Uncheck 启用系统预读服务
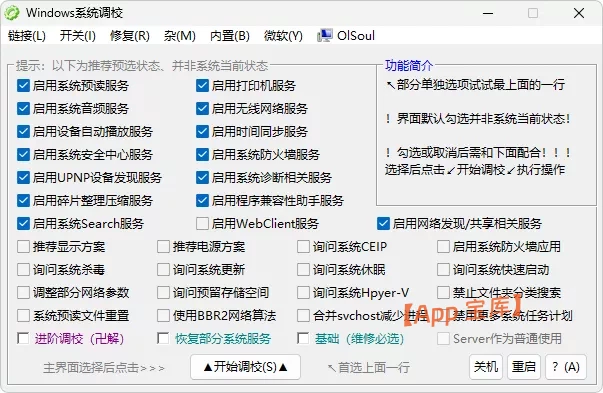Viewport: 603px width, 393px height. coord(23,85)
